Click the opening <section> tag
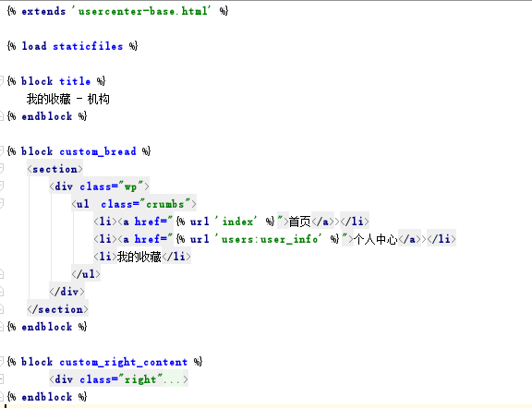The width and height of the screenshot is (532, 408). click(55, 169)
